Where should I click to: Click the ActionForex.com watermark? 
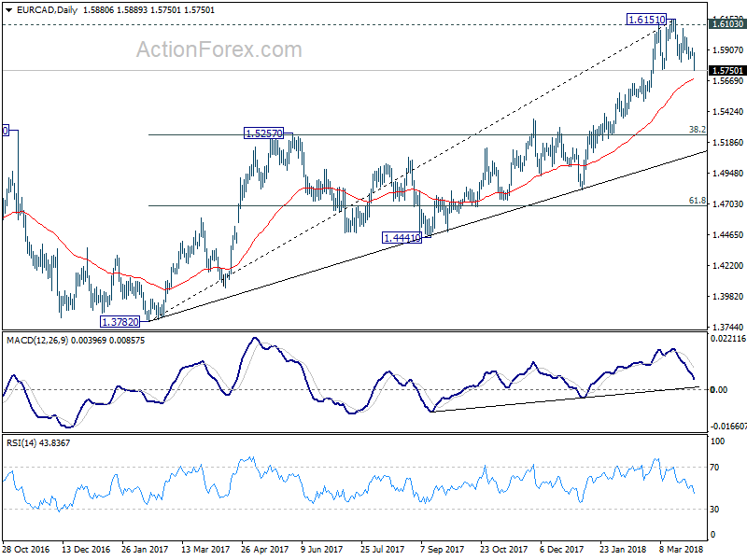[x=219, y=49]
